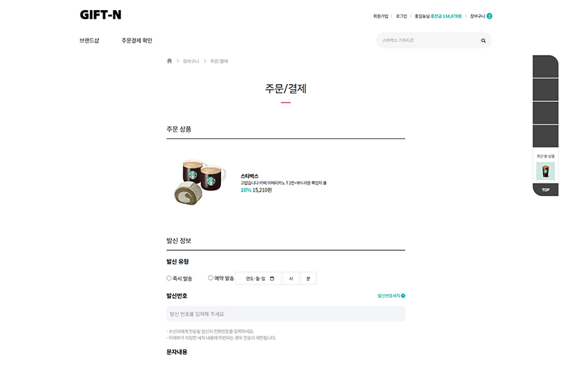The image size is (570, 392).
Task: Open the 브랜드샵 menu
Action: 90,41
